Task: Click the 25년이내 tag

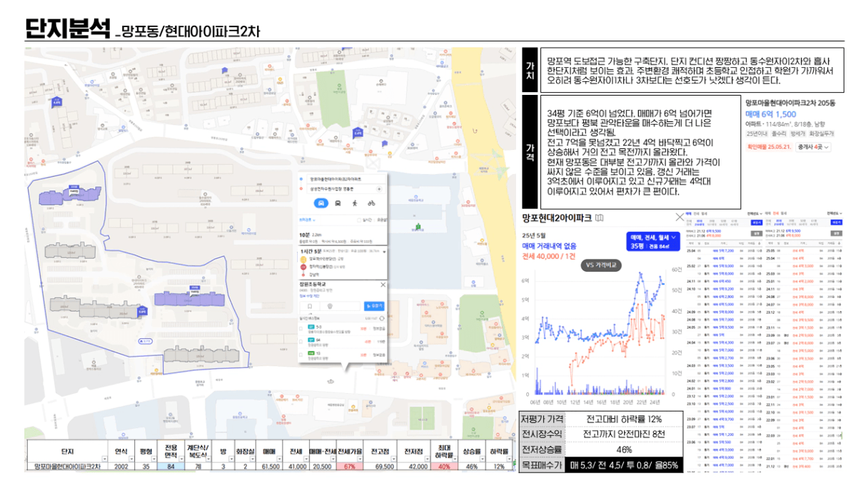Action: pos(757,133)
